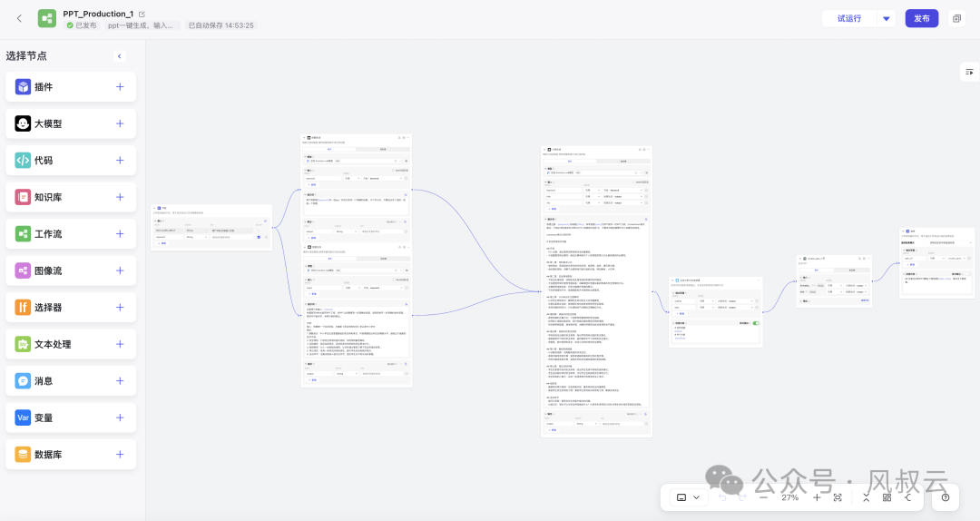Open the dropdown arrow next to 试运行

pos(887,19)
